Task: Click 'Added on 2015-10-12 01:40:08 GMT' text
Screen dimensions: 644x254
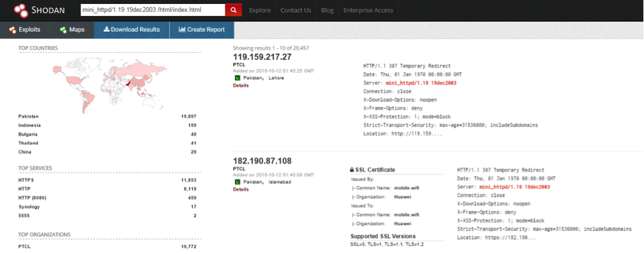Action: point(273,175)
